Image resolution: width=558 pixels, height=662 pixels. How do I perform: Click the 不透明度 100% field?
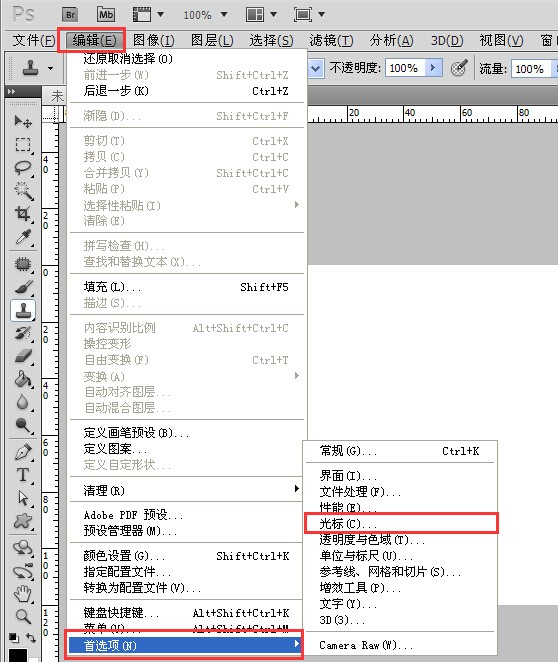click(x=405, y=68)
